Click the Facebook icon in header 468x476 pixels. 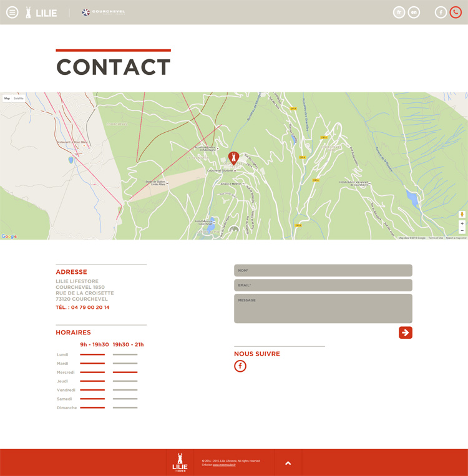click(x=441, y=12)
